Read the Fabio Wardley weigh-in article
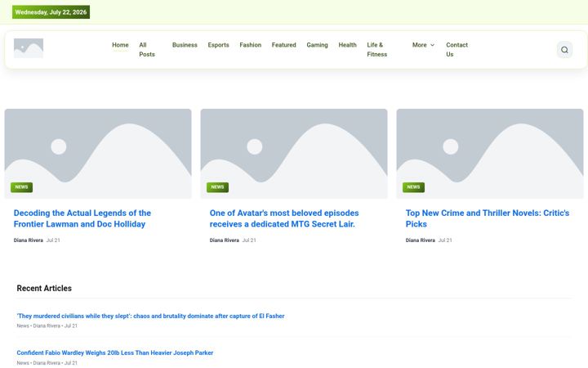This screenshot has height=368, width=588. 115,353
